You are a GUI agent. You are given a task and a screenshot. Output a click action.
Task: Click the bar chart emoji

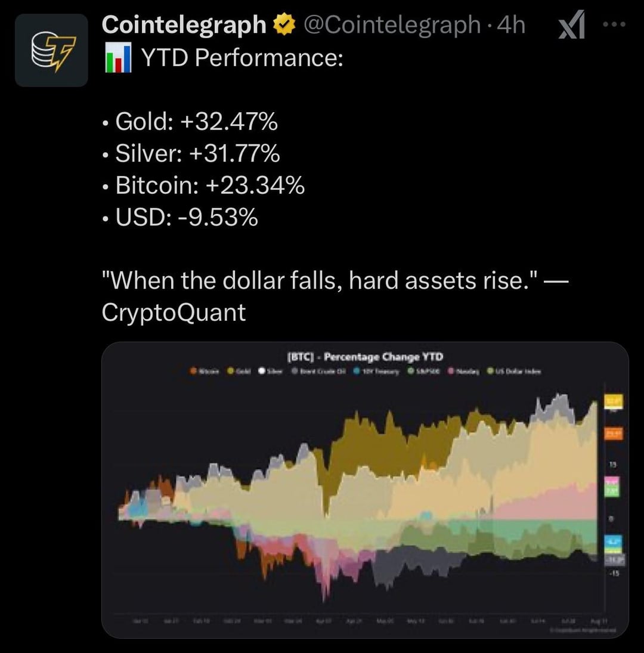point(118,57)
